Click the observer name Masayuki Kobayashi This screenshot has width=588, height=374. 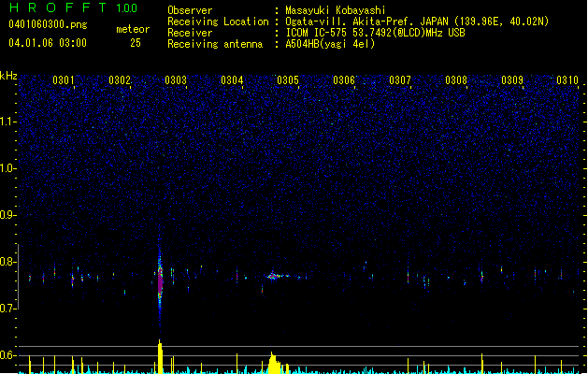click(336, 10)
